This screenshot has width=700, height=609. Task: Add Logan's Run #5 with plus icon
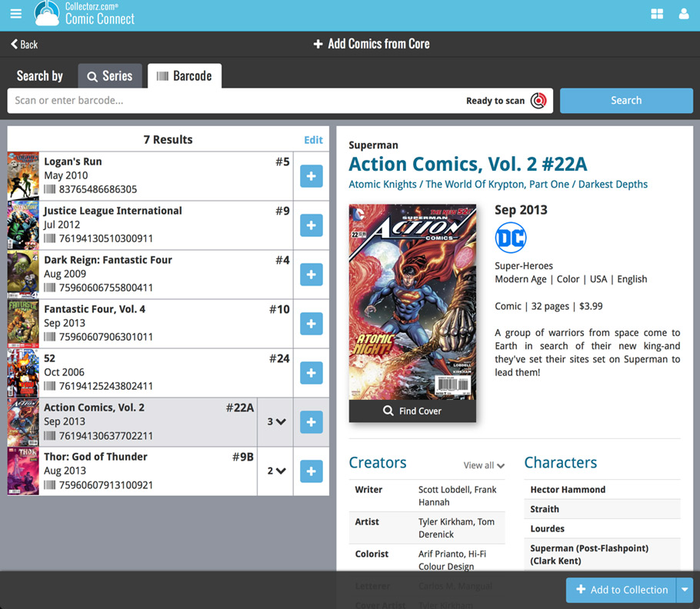(x=312, y=176)
